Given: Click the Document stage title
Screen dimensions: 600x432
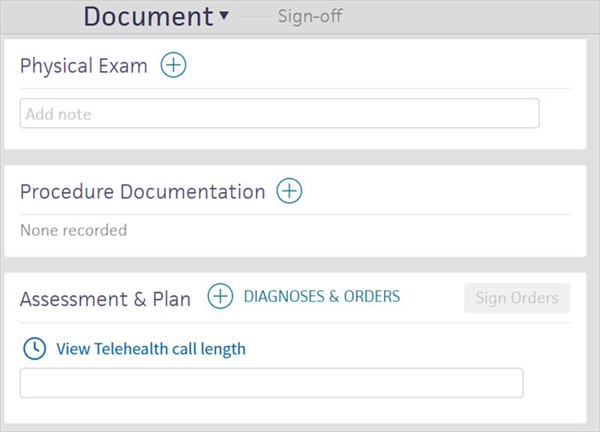Looking at the screenshot, I should coord(148,16).
